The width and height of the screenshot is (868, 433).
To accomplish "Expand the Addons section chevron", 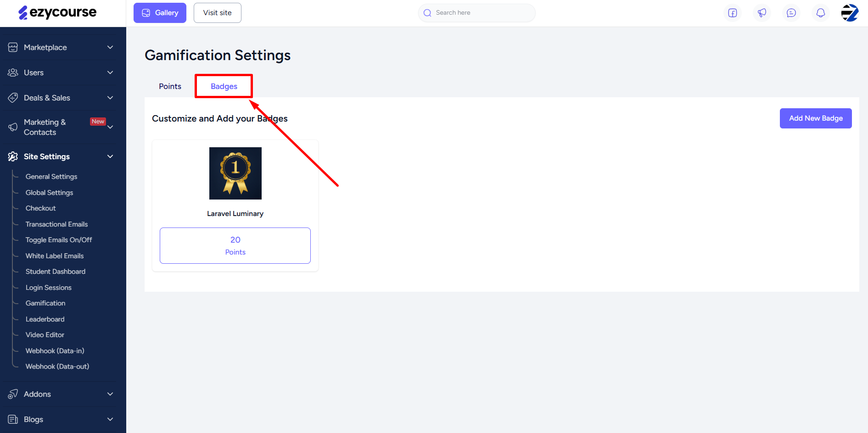I will (x=110, y=394).
